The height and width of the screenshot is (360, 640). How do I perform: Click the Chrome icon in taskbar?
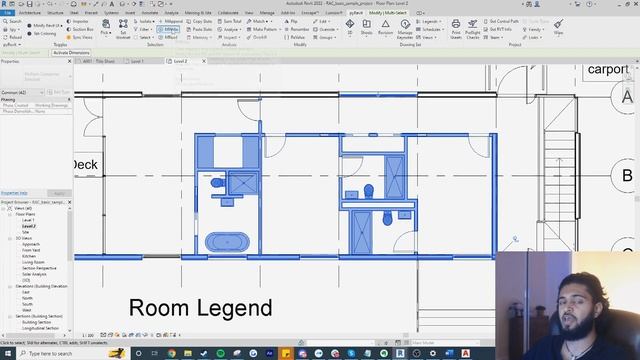pyautogui.click(x=172, y=353)
